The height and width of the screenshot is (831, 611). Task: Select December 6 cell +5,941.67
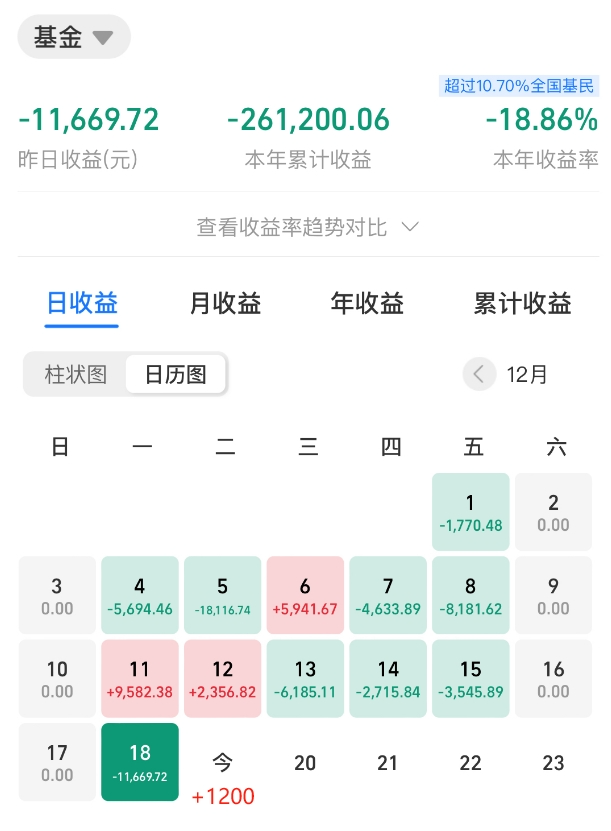click(x=305, y=595)
